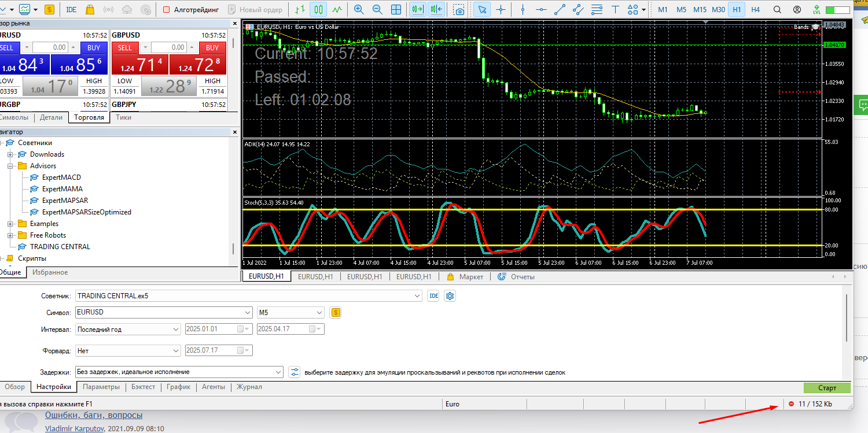Toggle chart auto-scroll to latest bar
Image resolution: width=868 pixels, height=433 pixels.
coord(417,9)
